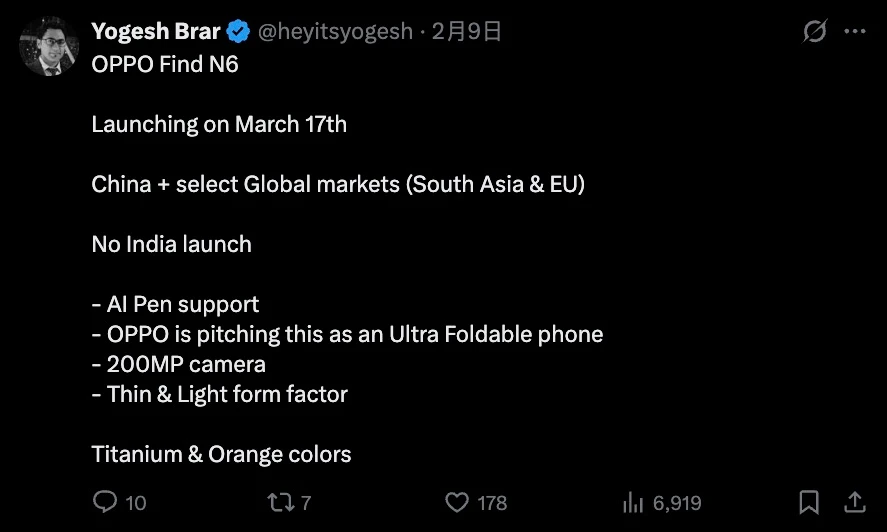This screenshot has height=532, width=887.
Task: Click the share upload arrow icon
Action: click(856, 502)
